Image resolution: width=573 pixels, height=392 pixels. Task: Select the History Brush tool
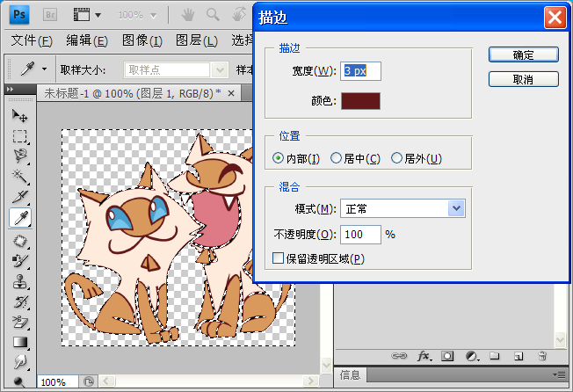[19, 301]
